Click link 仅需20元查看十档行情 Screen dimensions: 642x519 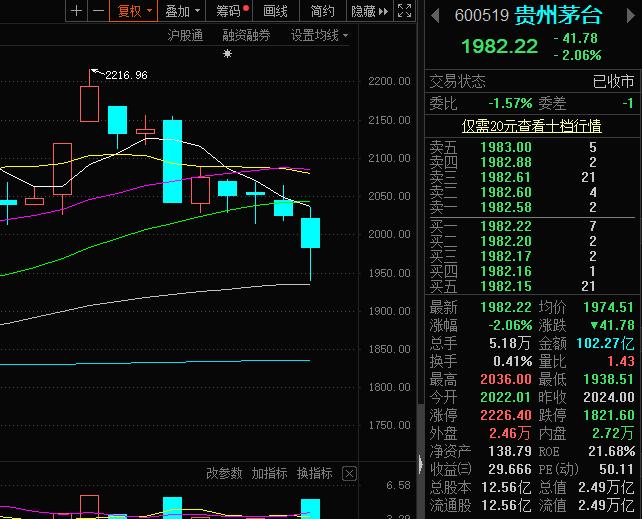click(x=531, y=126)
